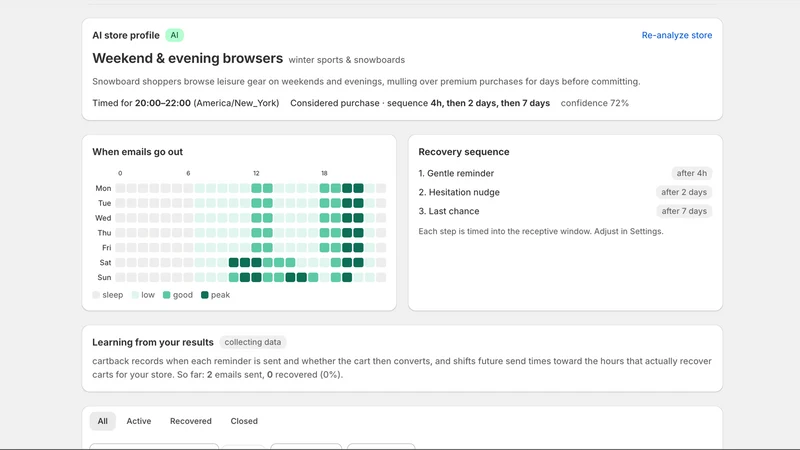The image size is (800, 450).
Task: Click the Mon row label in heatmap
Action: [x=103, y=188]
